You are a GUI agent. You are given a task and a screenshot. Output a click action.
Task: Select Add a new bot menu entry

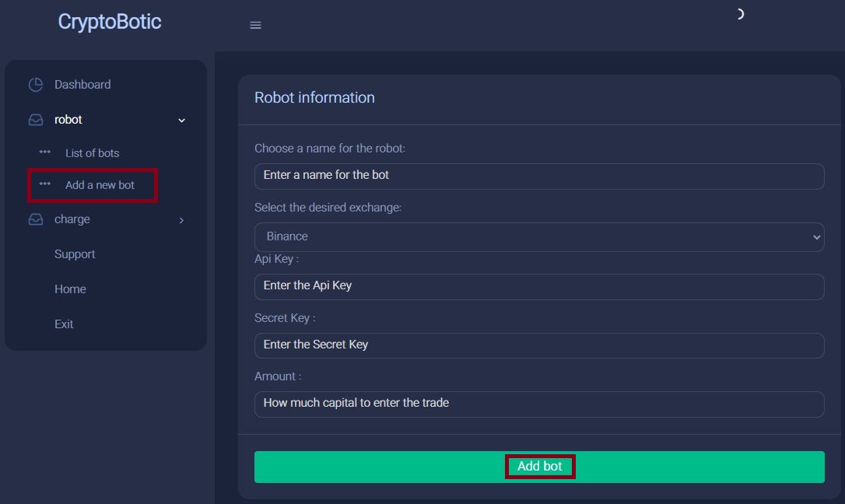click(100, 185)
